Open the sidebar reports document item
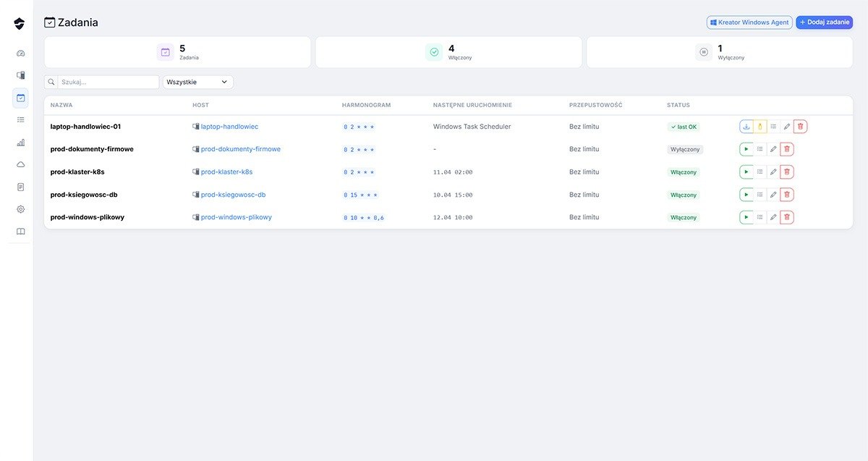This screenshot has width=868, height=461. click(x=20, y=187)
